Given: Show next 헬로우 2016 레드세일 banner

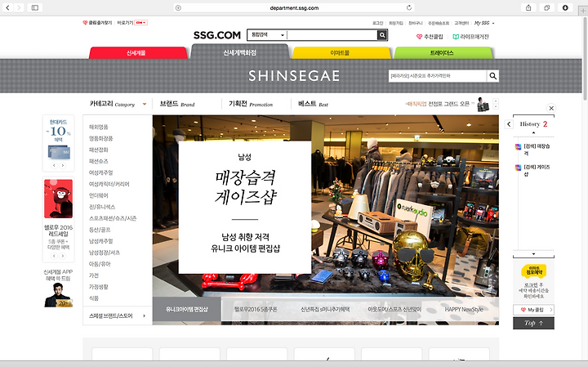Looking at the screenshot, I should point(63,256).
